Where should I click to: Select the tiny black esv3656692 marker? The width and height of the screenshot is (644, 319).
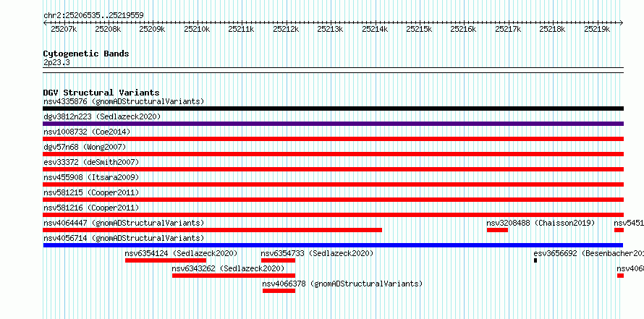[535, 260]
